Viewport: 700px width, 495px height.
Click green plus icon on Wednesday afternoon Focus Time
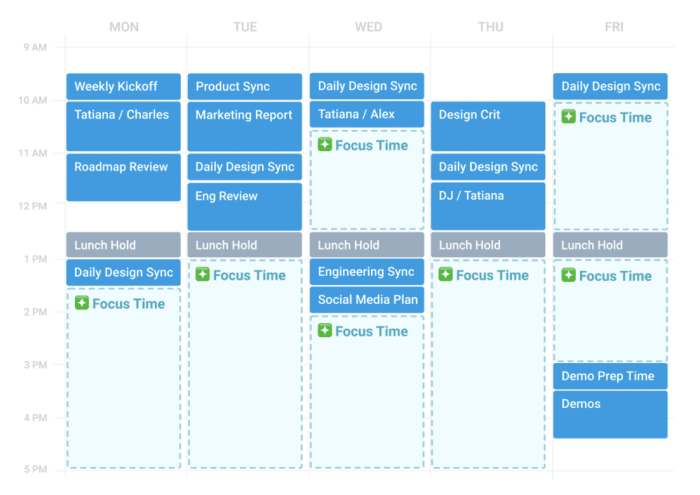click(x=325, y=331)
